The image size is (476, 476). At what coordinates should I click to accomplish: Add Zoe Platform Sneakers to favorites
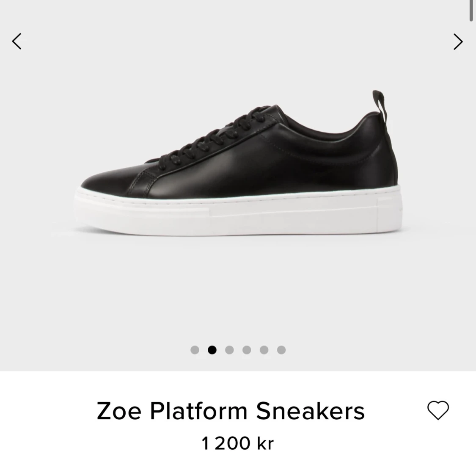[438, 410]
